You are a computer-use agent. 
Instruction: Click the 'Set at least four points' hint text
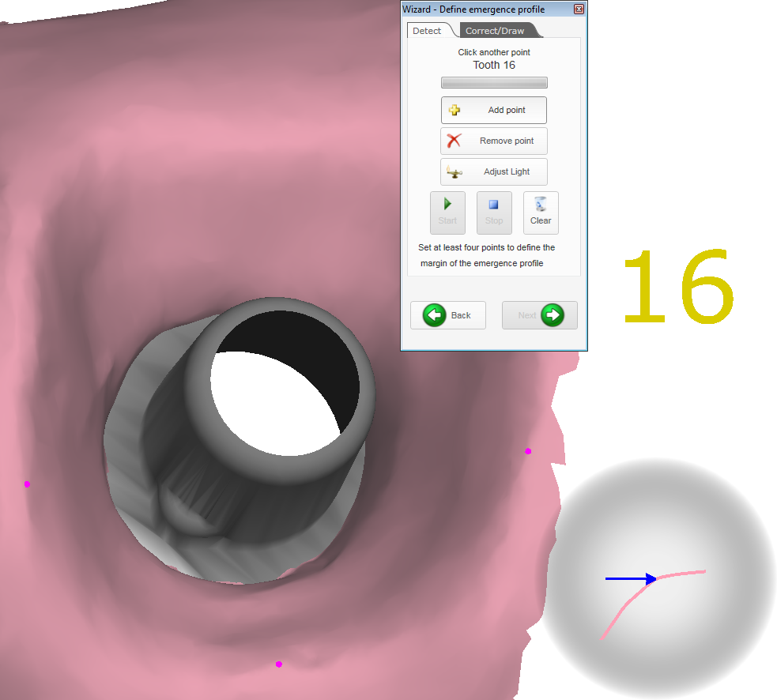486,255
